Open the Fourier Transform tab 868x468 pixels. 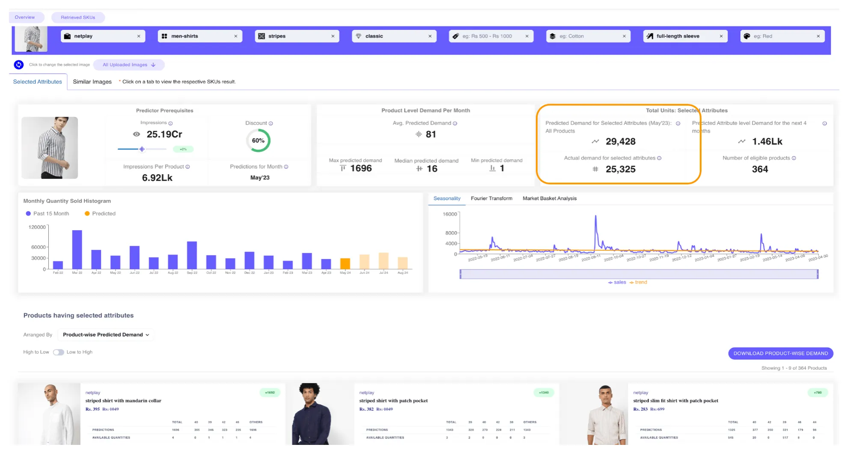pos(491,198)
